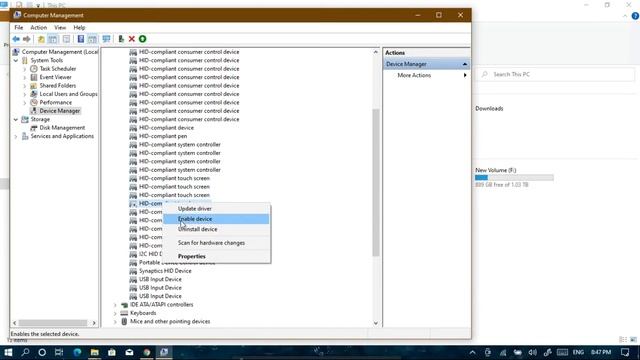Select Shared Folders in the console tree
Viewport: 640px width, 360px height.
click(x=58, y=86)
